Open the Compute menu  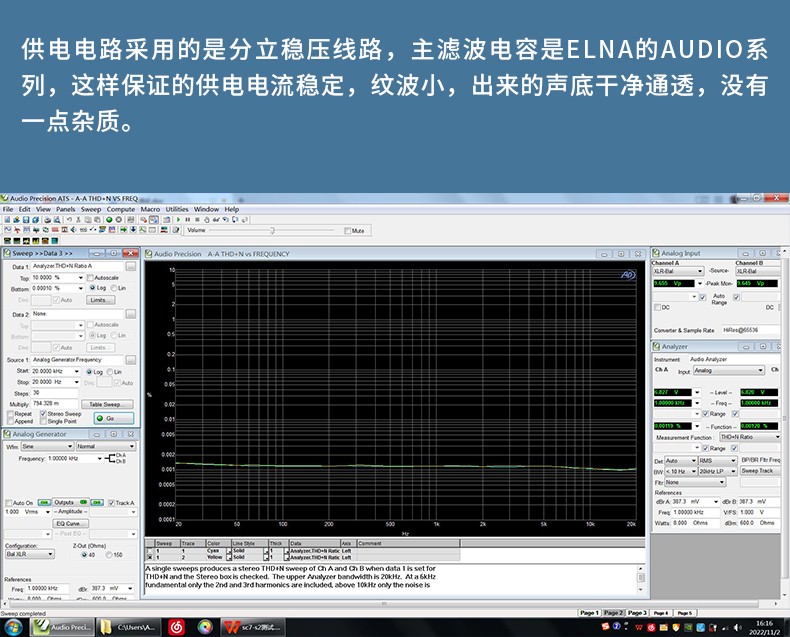(121, 209)
